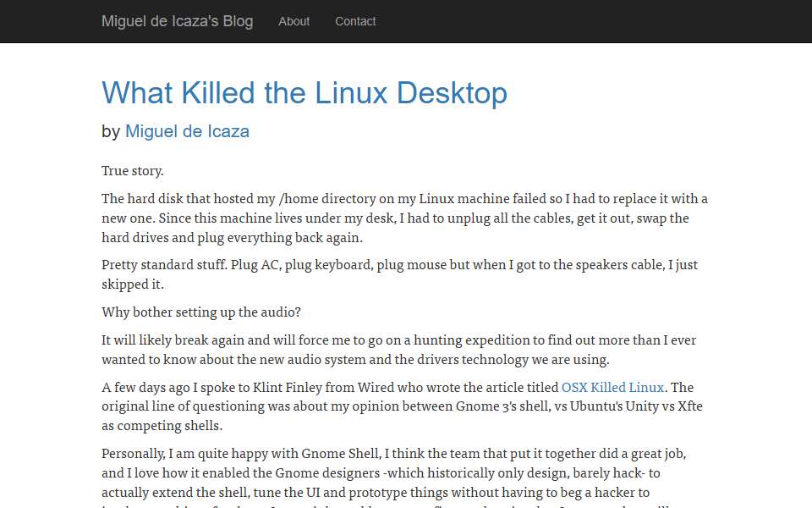Click the paragraph starting 'The hard disk'

404,218
